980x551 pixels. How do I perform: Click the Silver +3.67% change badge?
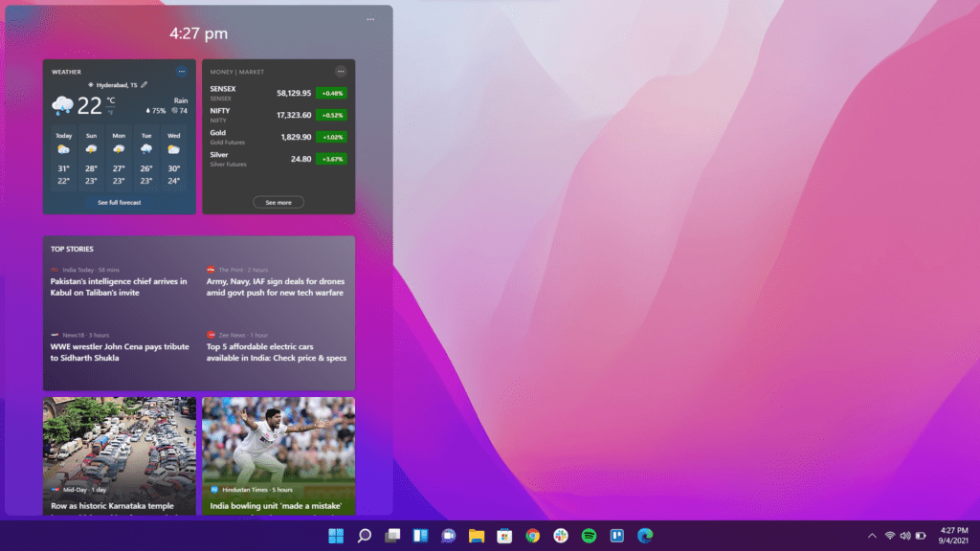(x=332, y=159)
